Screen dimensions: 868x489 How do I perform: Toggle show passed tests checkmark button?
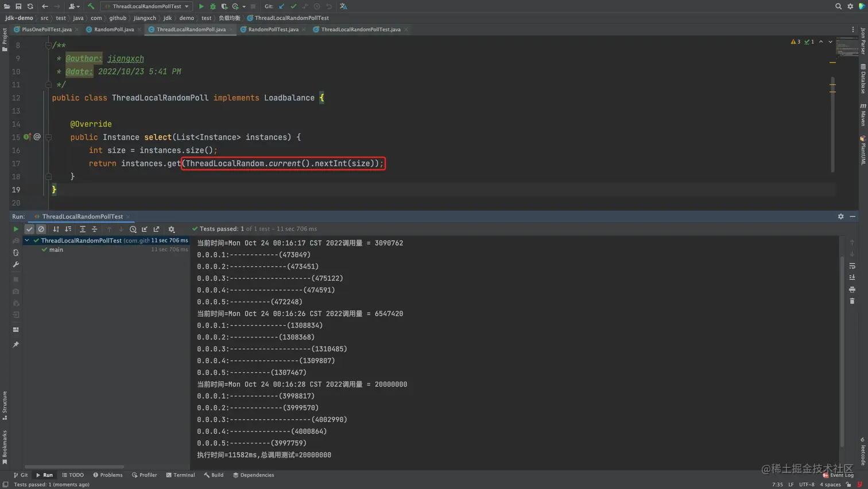pos(29,229)
